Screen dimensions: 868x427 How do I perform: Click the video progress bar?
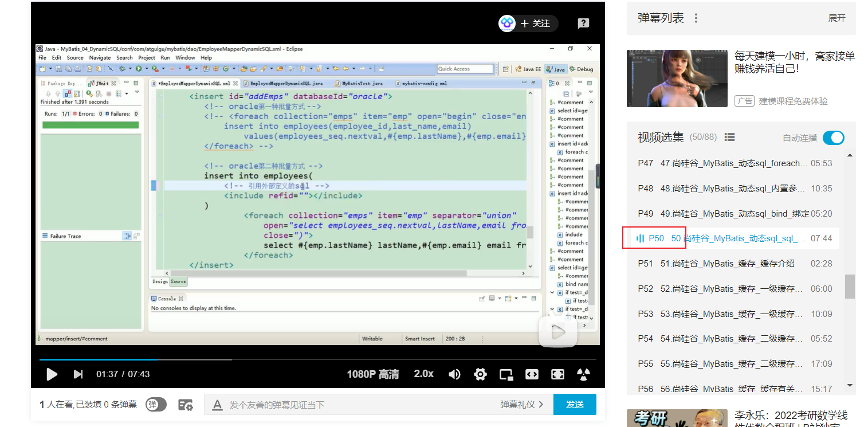(229, 360)
